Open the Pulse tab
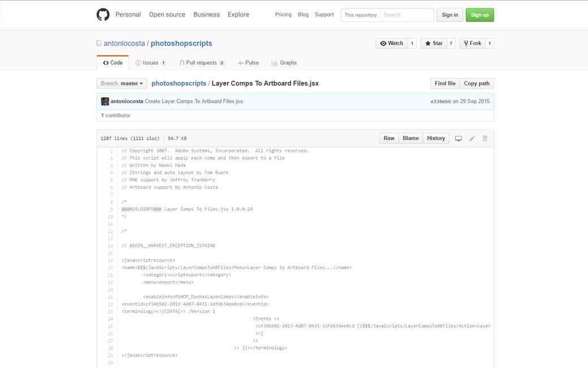 point(248,63)
